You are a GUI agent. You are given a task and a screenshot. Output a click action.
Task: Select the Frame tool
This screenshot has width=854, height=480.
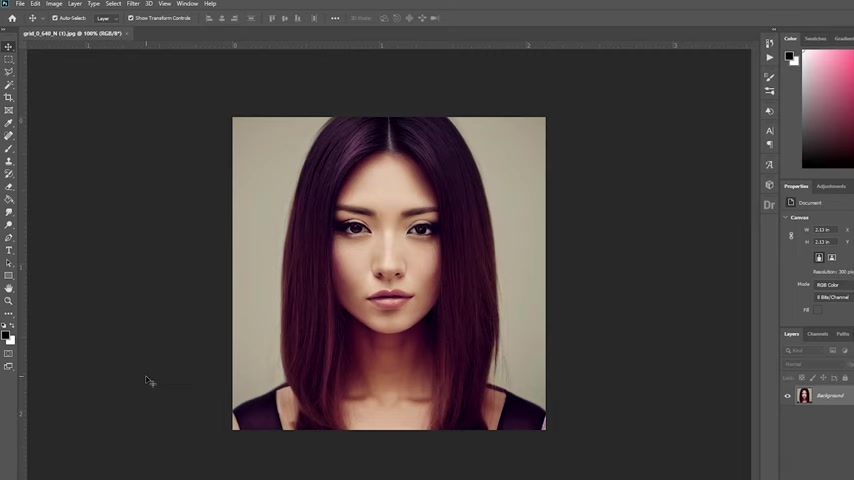pyautogui.click(x=9, y=111)
